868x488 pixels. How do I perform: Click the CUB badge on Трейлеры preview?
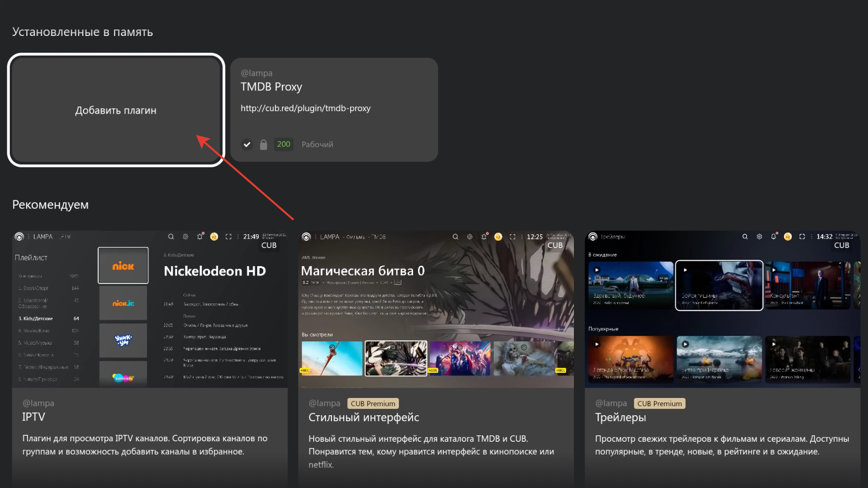pyautogui.click(x=841, y=245)
